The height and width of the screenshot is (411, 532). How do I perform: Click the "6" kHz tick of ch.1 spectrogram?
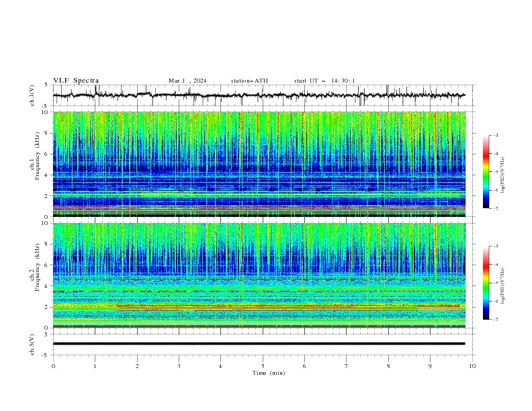[47, 154]
